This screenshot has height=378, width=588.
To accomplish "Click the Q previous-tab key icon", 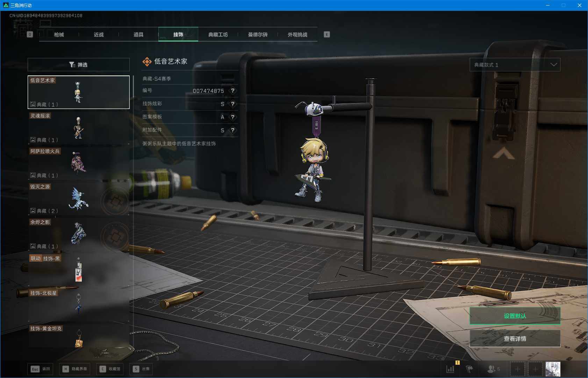I will 30,34.
